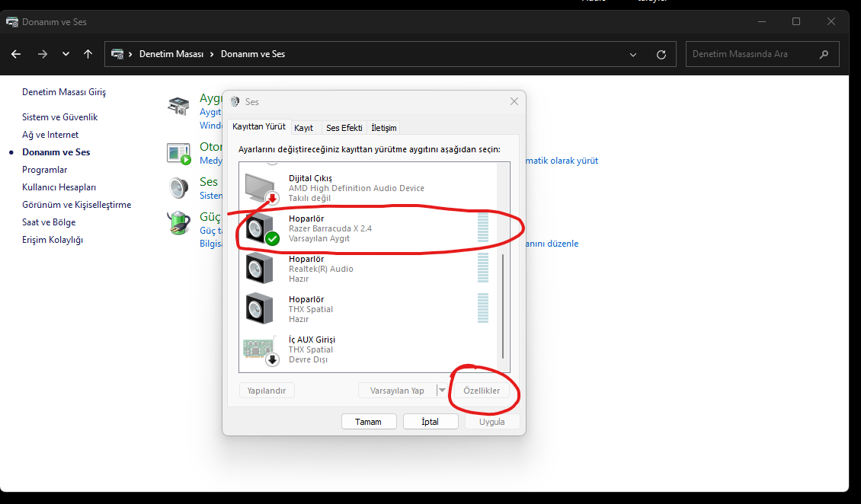Switch to the İletişim tab
This screenshot has height=504, width=861.
(x=384, y=128)
